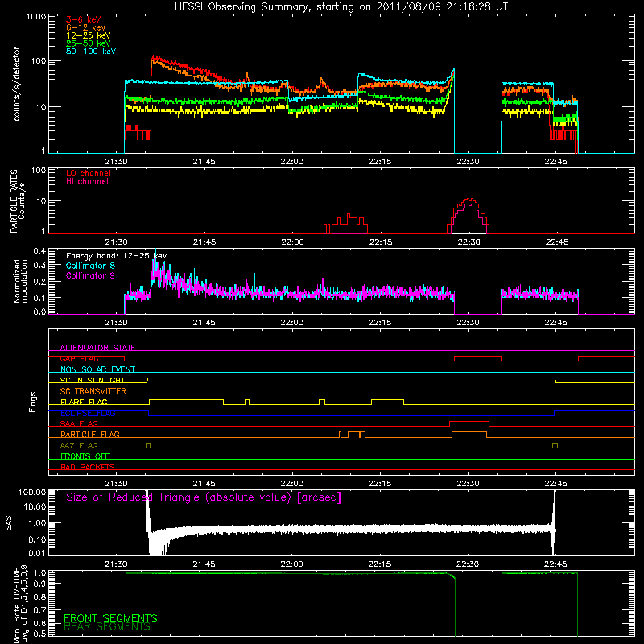Select the HI channel legend label
This screenshot has width=644, height=644.
click(x=87, y=182)
